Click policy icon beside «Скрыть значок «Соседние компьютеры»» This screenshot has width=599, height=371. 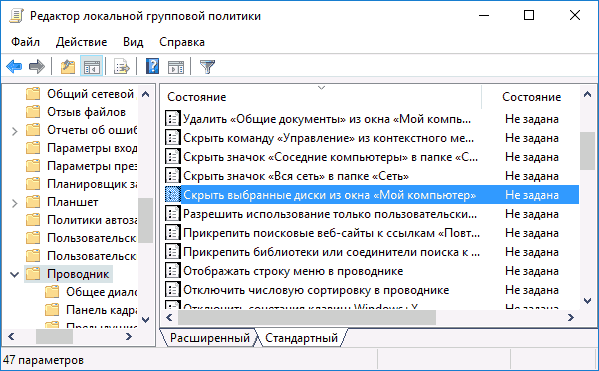[172, 157]
